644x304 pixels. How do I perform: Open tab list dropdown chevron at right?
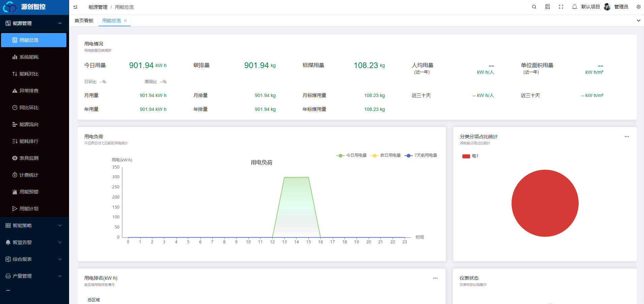[x=638, y=21]
